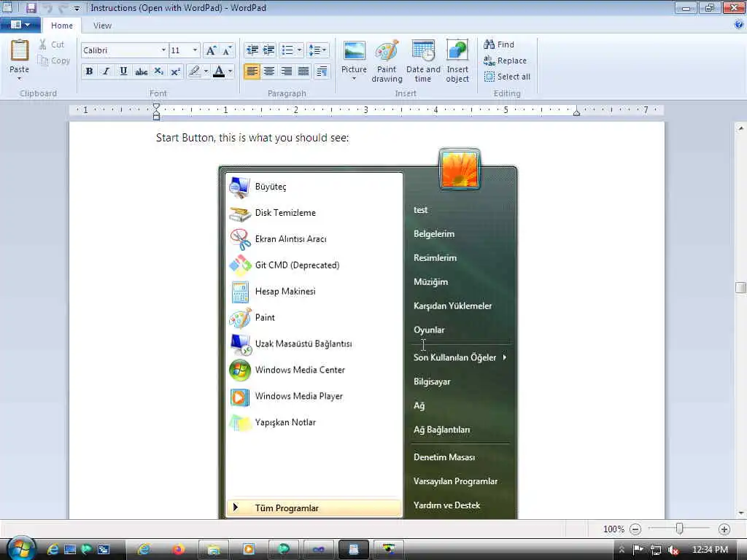Viewport: 747px width, 560px height.
Task: Click the text "Start Button, this is what you should see:"
Action: pyautogui.click(x=252, y=138)
